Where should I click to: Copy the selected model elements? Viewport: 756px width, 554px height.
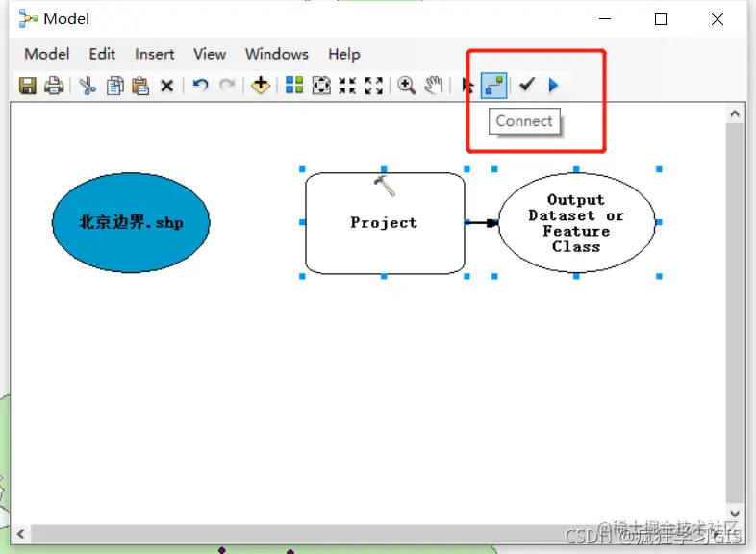pyautogui.click(x=114, y=86)
